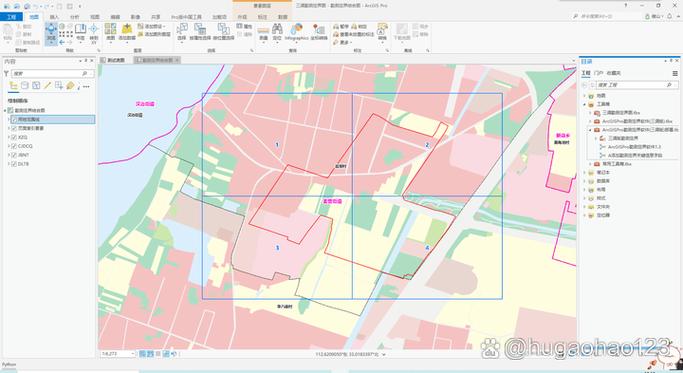
Task: Click the notifications bell icon
Action: click(x=669, y=16)
